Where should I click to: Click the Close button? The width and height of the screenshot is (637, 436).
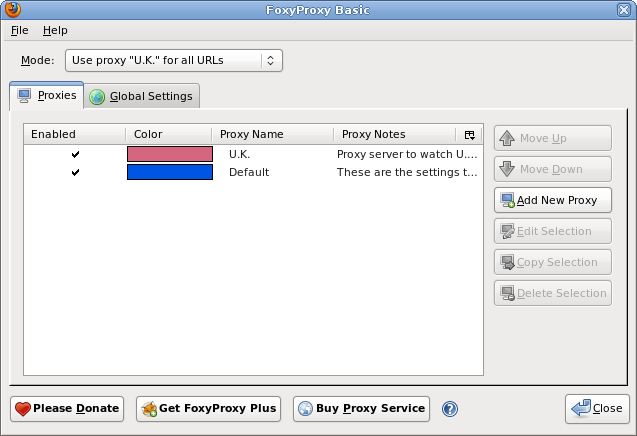coord(597,408)
